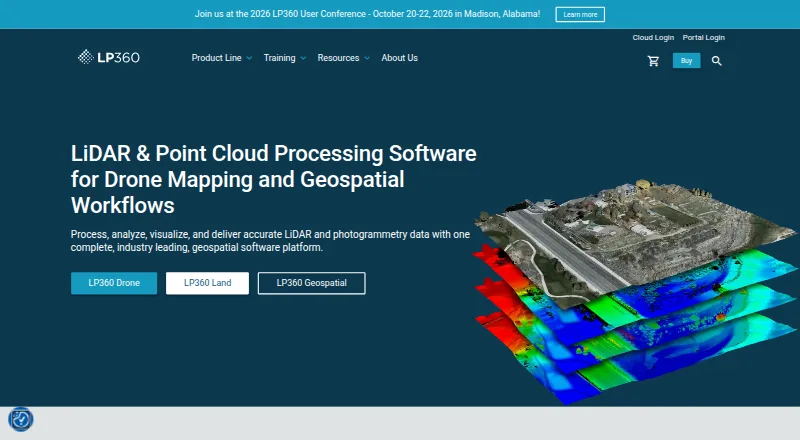Screen dimensions: 800x440
Task: Open the Training menu
Action: pos(280,58)
